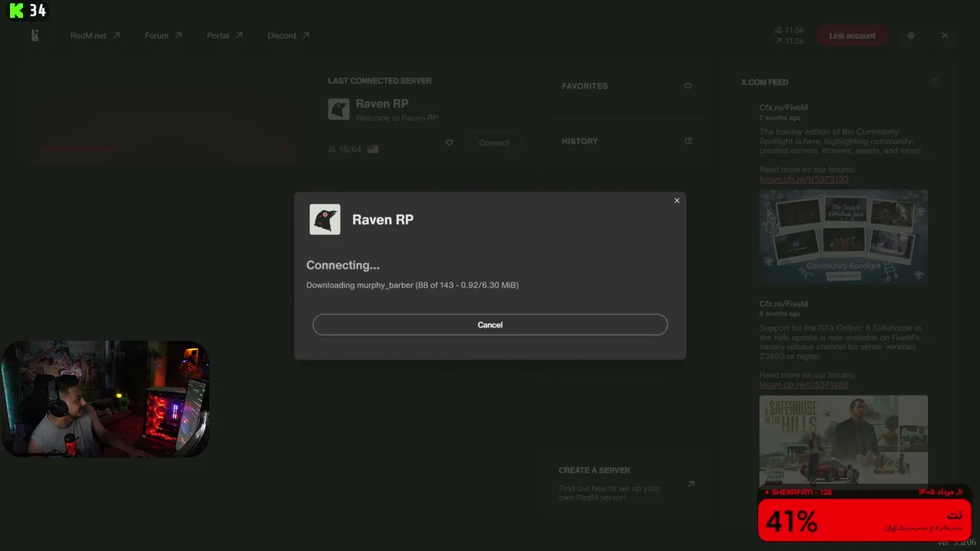Connect to the last connected server

coord(494,143)
